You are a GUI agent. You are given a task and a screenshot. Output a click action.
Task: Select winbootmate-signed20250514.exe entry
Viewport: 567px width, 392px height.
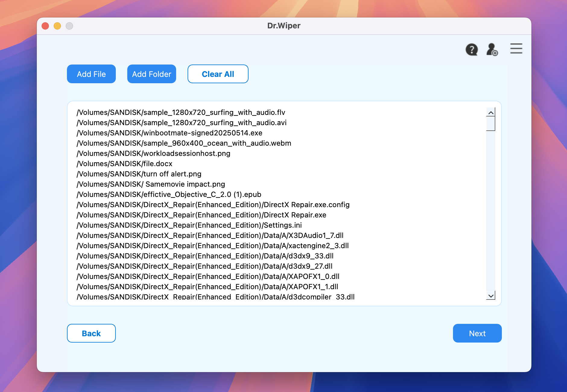tap(169, 133)
